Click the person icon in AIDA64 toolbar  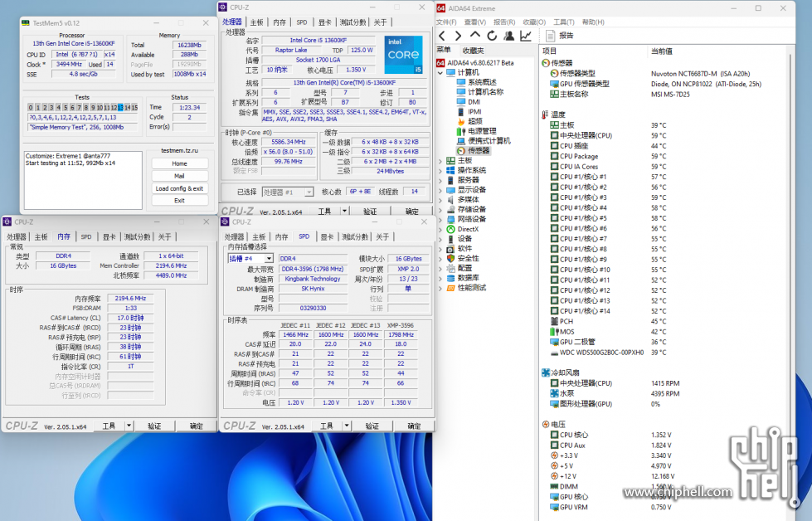click(509, 36)
